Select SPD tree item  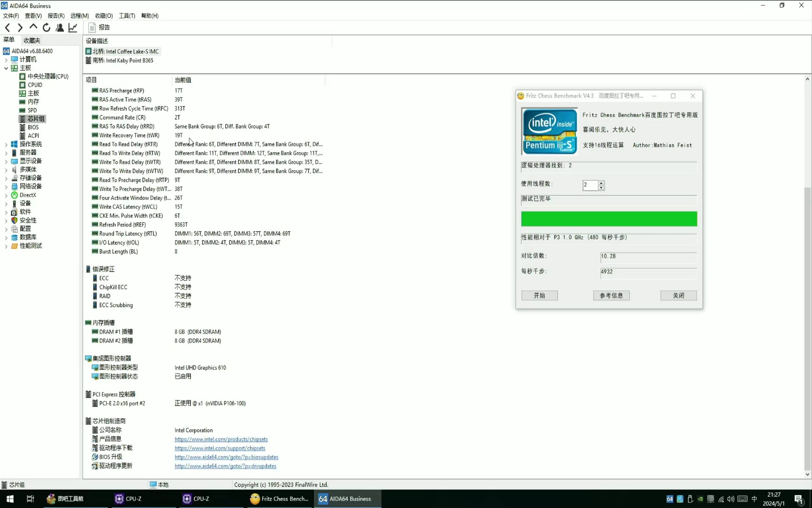32,110
